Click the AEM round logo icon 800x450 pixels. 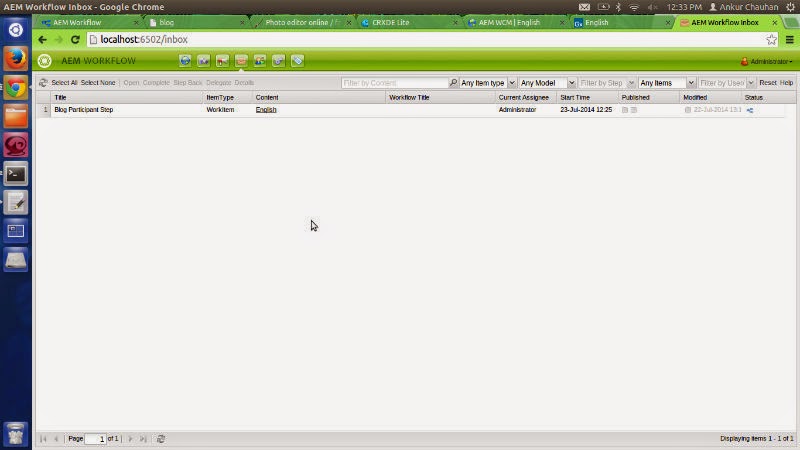pyautogui.click(x=45, y=61)
